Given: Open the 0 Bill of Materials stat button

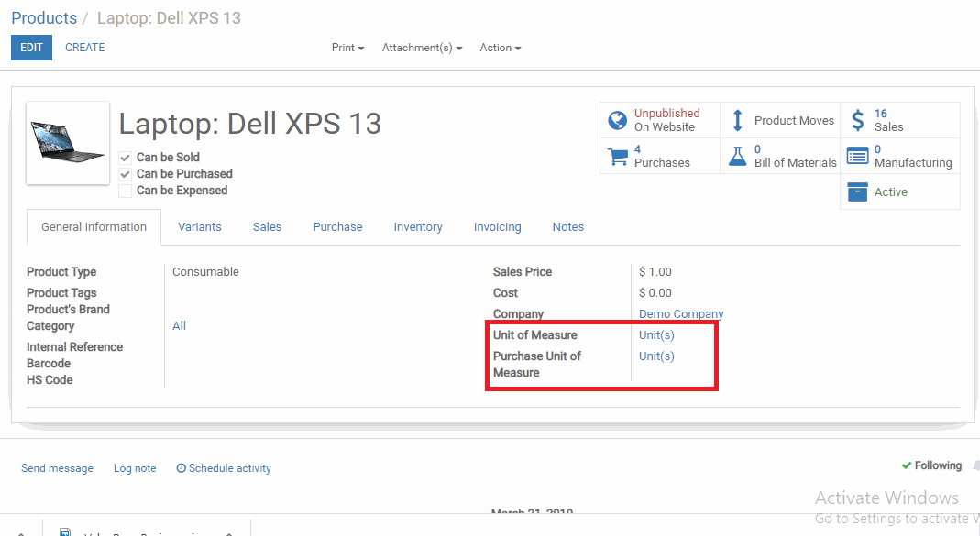Looking at the screenshot, I should tap(780, 156).
